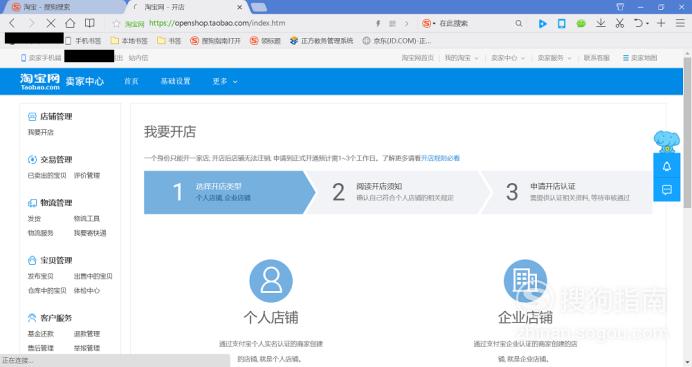Open the 京东(JD.COM) bookmark

coord(397,41)
